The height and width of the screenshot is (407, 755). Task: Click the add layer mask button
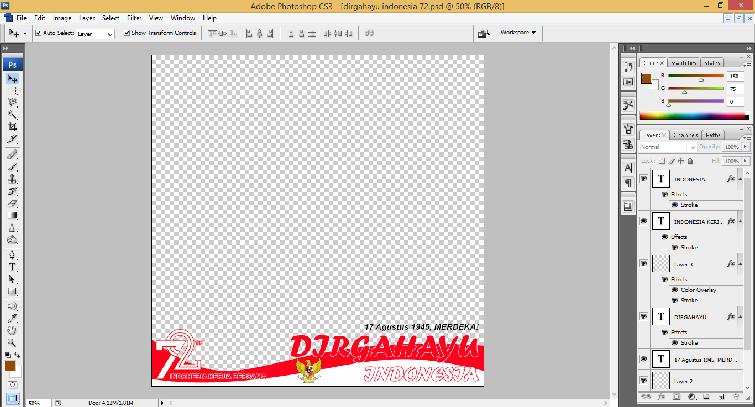(676, 397)
